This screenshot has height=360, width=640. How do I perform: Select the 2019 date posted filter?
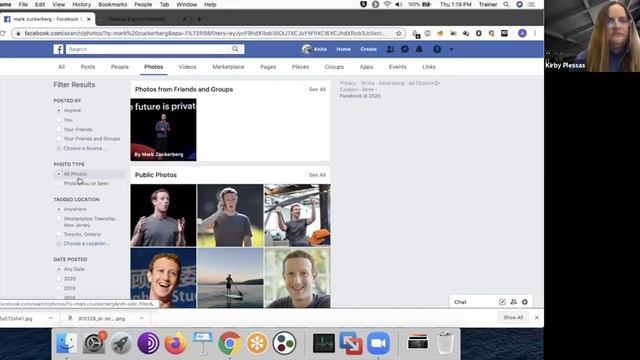pyautogui.click(x=59, y=288)
